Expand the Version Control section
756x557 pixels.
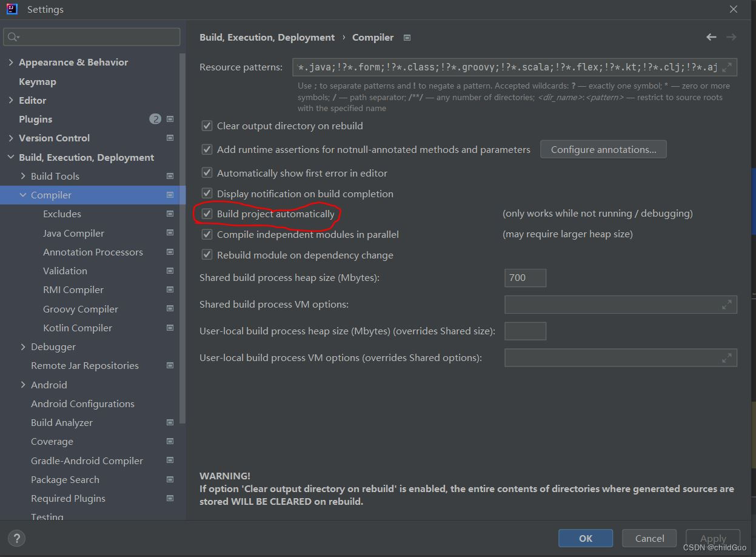point(11,138)
